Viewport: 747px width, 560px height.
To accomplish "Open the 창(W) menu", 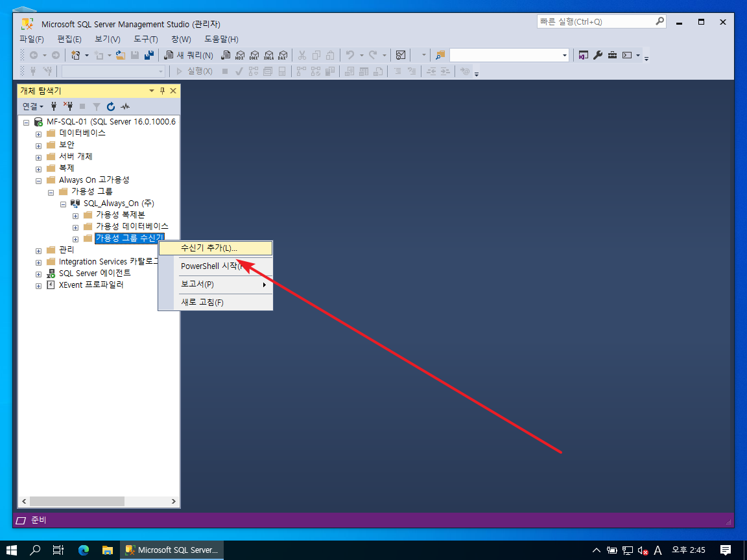I will pyautogui.click(x=181, y=39).
